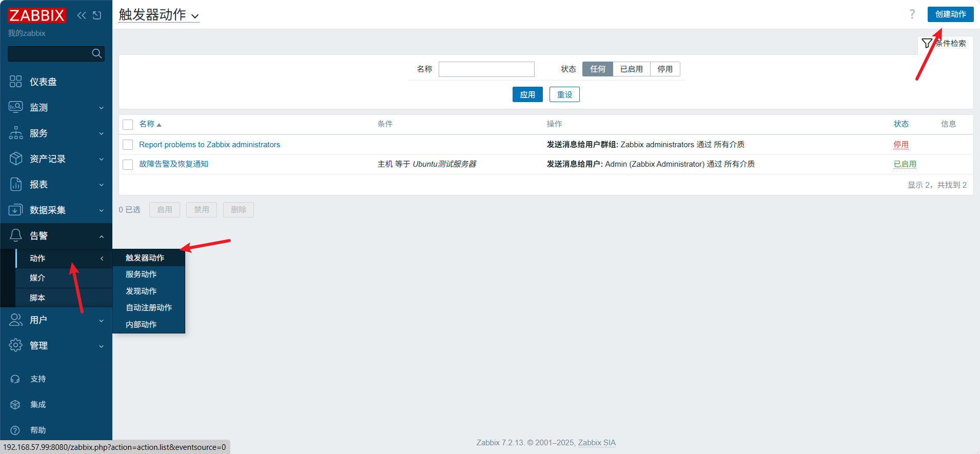Image resolution: width=980 pixels, height=454 pixels.
Task: Click the 服务 hierarchy icon
Action: 16,133
